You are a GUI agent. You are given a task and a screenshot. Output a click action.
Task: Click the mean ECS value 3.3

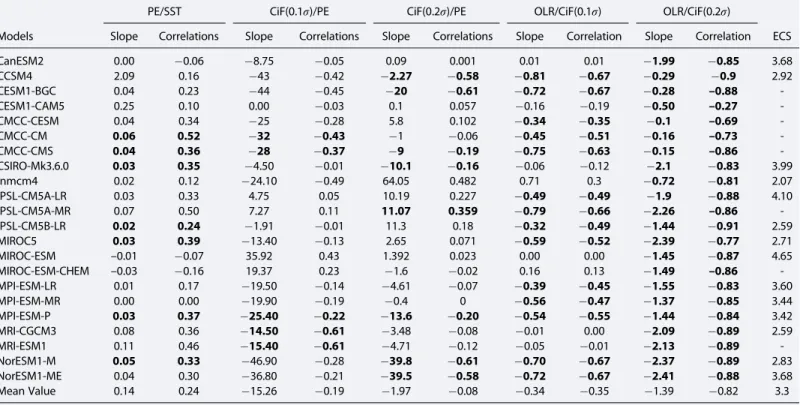click(x=782, y=391)
